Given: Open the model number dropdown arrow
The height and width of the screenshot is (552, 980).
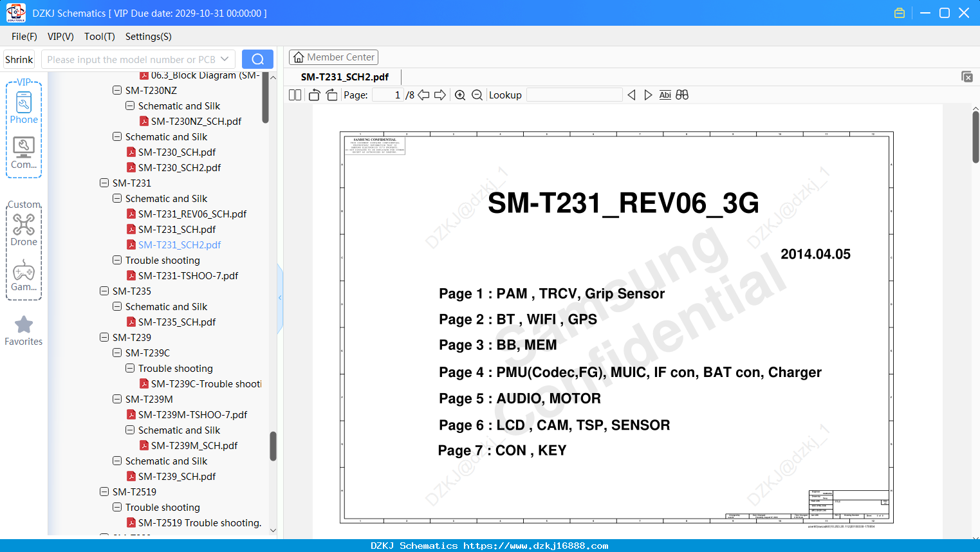Looking at the screenshot, I should coord(225,59).
